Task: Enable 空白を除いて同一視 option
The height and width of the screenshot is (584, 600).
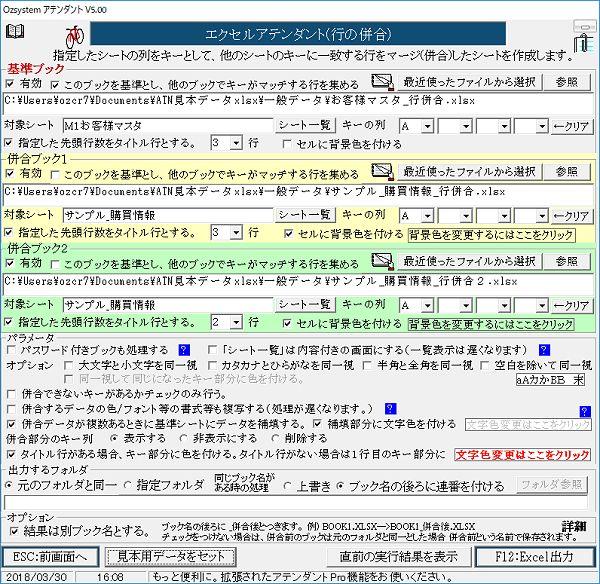Action: [x=484, y=365]
